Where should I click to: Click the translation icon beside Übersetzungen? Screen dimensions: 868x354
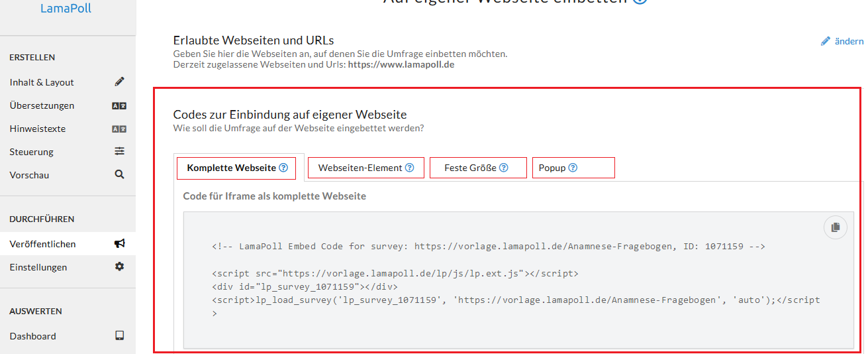pos(119,105)
